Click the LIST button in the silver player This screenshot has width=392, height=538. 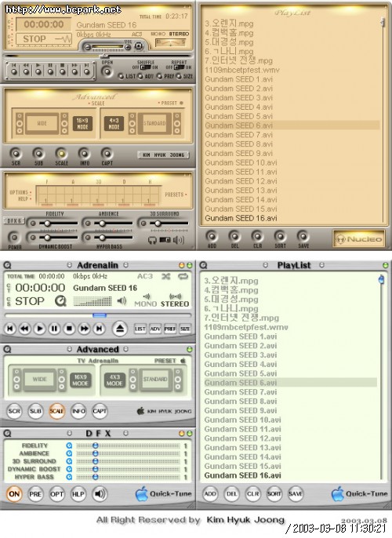[x=140, y=329]
